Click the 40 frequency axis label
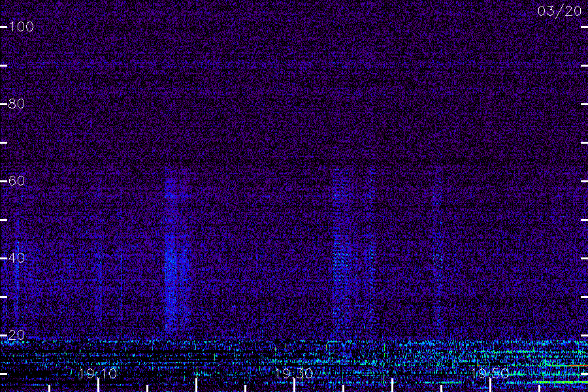This screenshot has width=588, height=392. coord(16,257)
